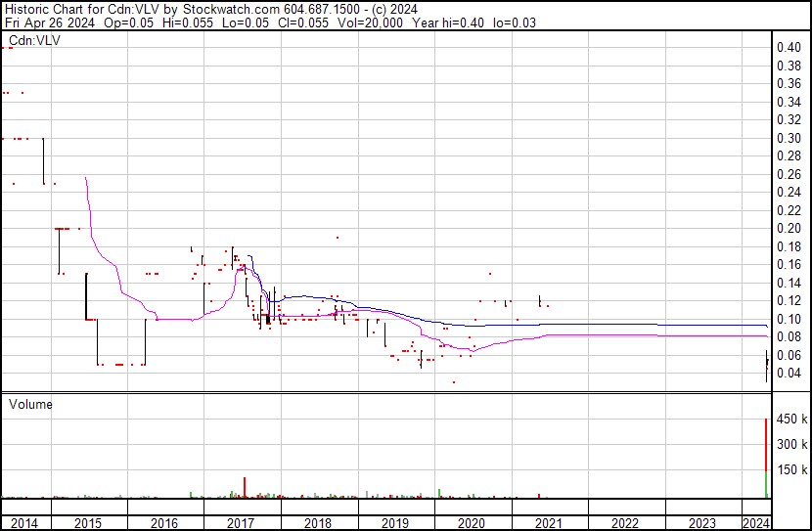Click the 0.10 price axis label
812x531 pixels.
coord(789,319)
